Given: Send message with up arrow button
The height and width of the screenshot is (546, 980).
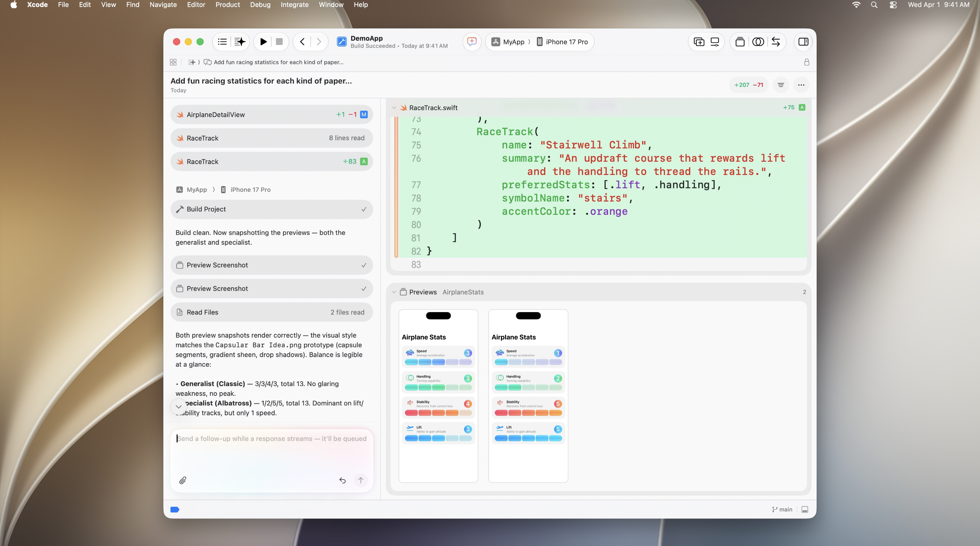Looking at the screenshot, I should (361, 480).
